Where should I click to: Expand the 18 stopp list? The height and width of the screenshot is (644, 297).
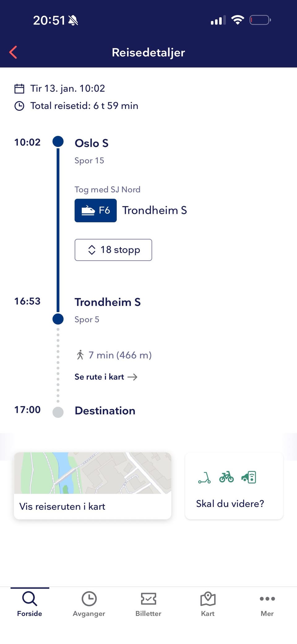(113, 250)
